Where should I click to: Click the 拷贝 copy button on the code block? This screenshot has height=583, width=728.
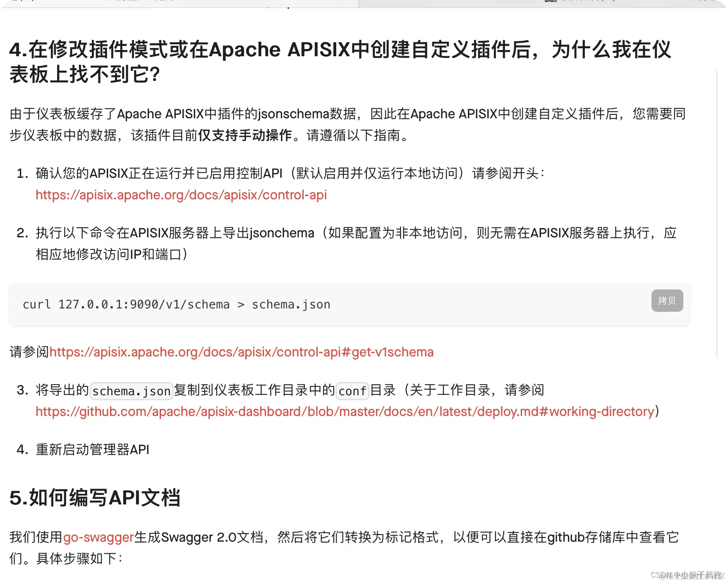coord(667,301)
